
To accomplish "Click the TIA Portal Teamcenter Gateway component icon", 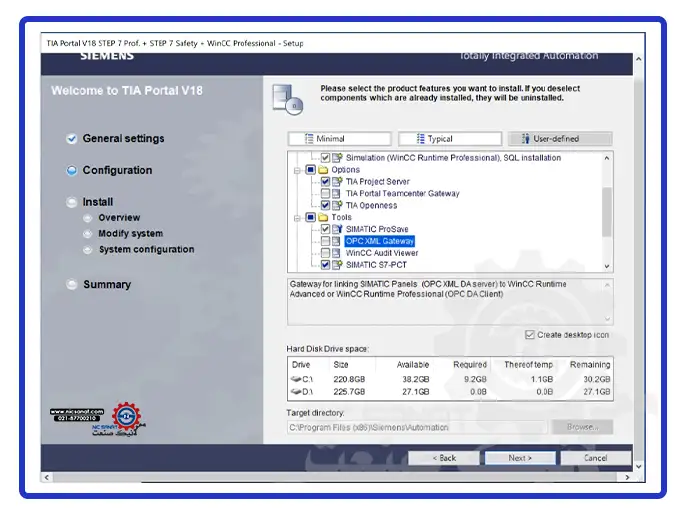I will coord(336,193).
